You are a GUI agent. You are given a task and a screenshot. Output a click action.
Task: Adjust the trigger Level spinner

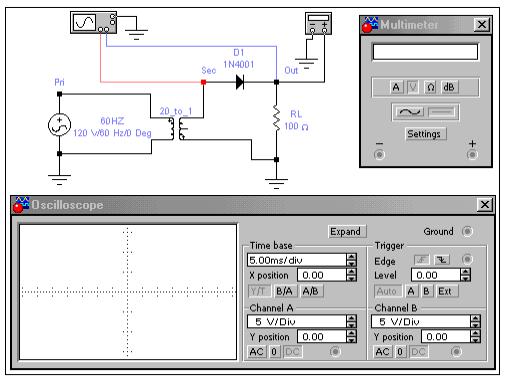point(465,275)
